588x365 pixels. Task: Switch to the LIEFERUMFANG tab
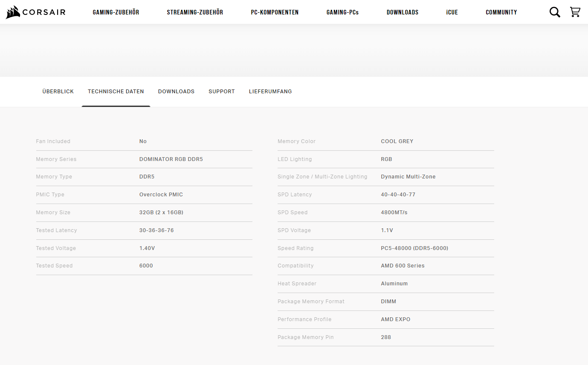(270, 92)
